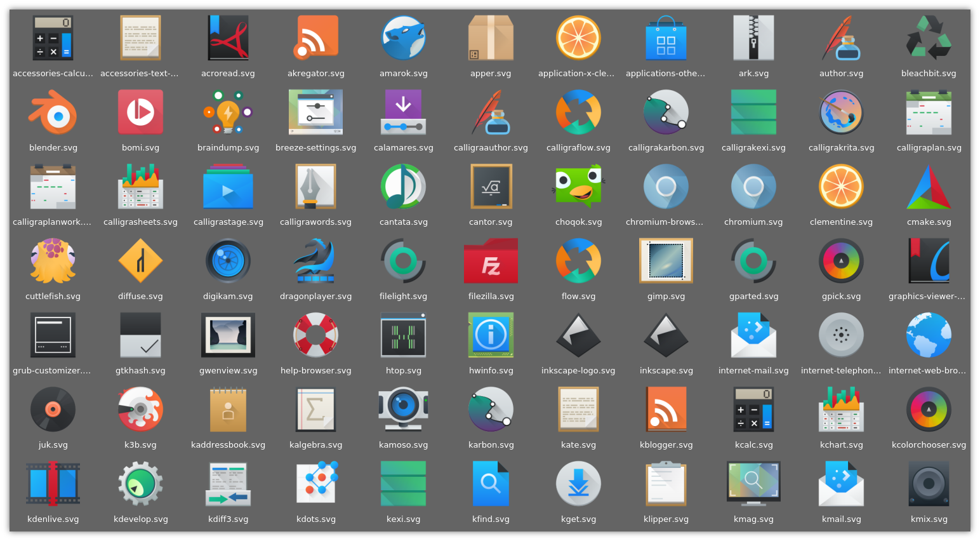Click the kfind.svg magnifier file icon
Screen dimensions: 980x541
click(x=491, y=484)
